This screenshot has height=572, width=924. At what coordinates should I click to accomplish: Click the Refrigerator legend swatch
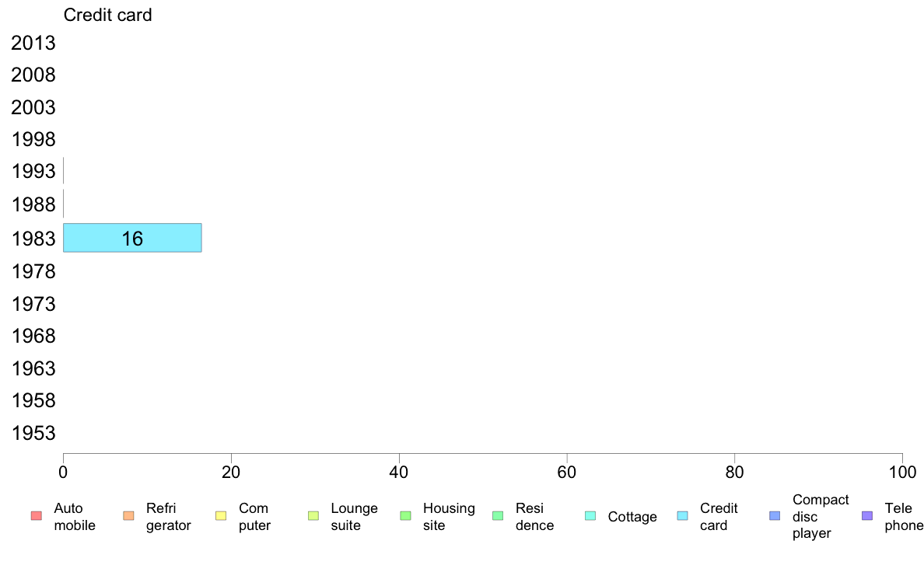pos(128,516)
